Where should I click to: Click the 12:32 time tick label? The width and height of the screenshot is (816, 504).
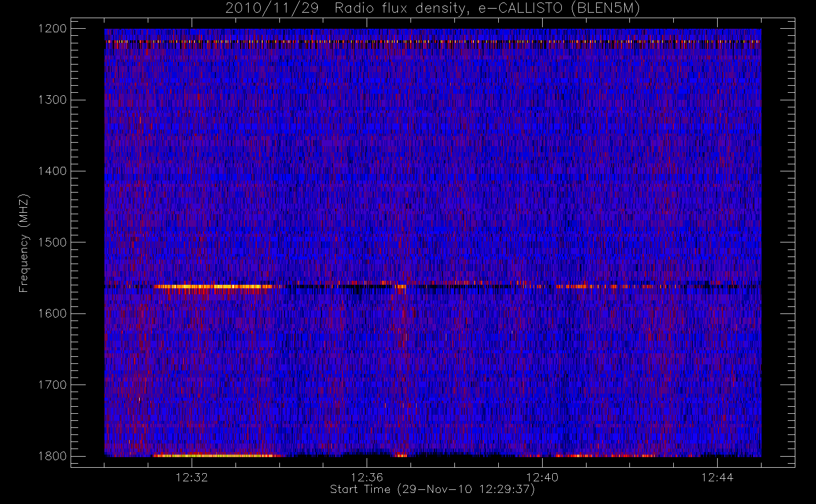[192, 477]
